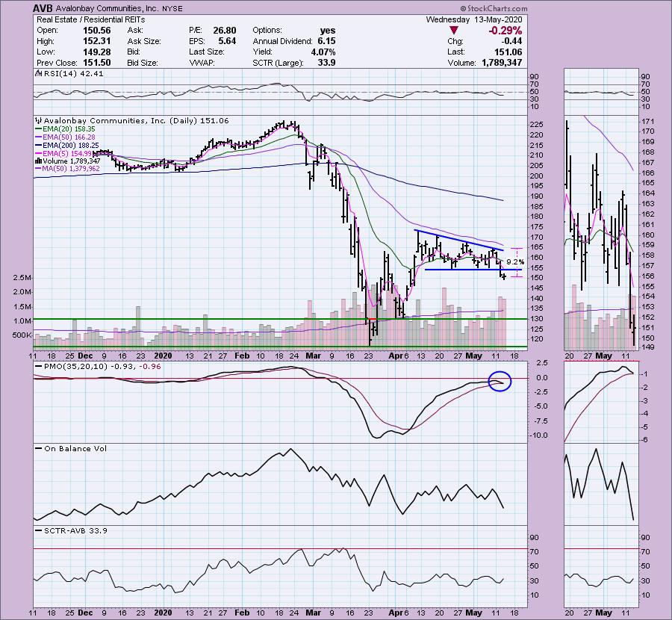Select the Open value 150.56
The width and height of the screenshot is (672, 620).
pos(96,31)
